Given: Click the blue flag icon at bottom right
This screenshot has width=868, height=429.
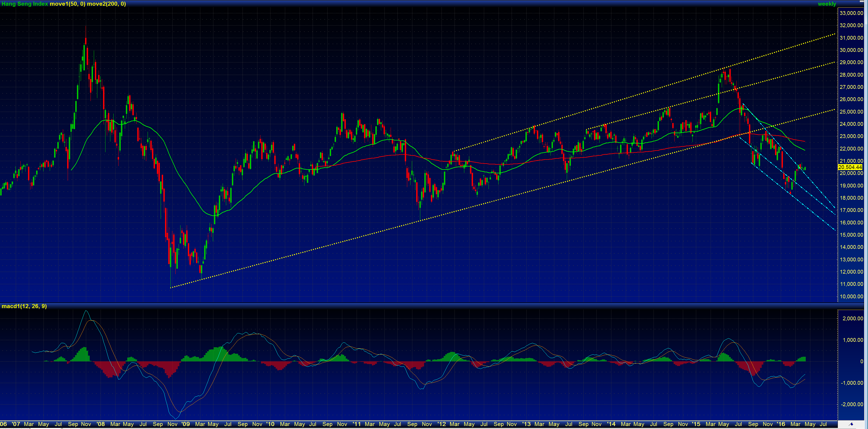Looking at the screenshot, I should pos(851,424).
